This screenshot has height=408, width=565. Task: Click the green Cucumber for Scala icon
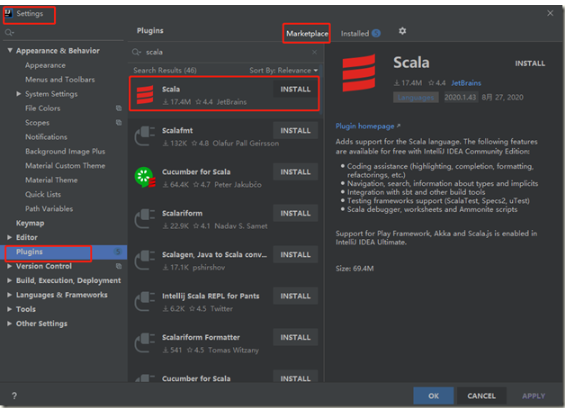[x=145, y=177]
